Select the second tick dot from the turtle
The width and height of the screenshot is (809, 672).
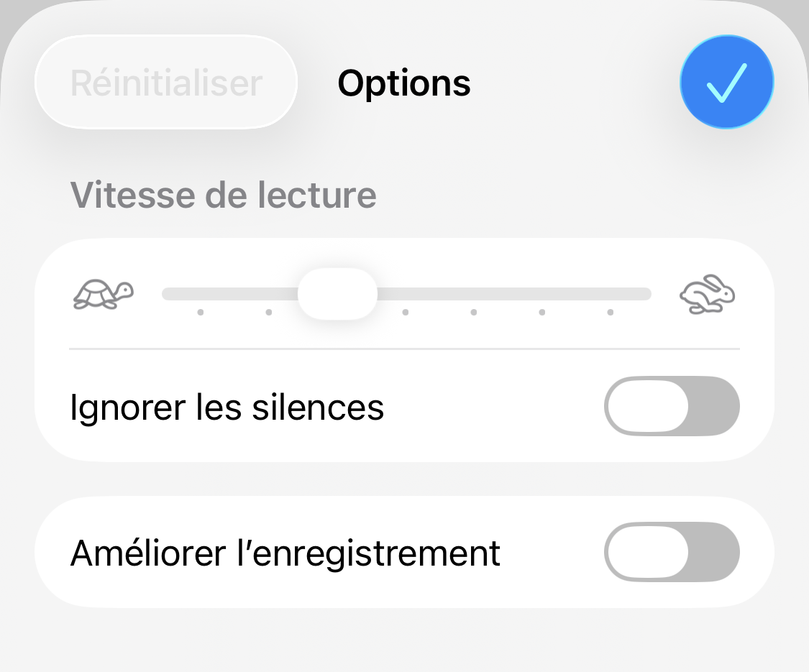(269, 312)
